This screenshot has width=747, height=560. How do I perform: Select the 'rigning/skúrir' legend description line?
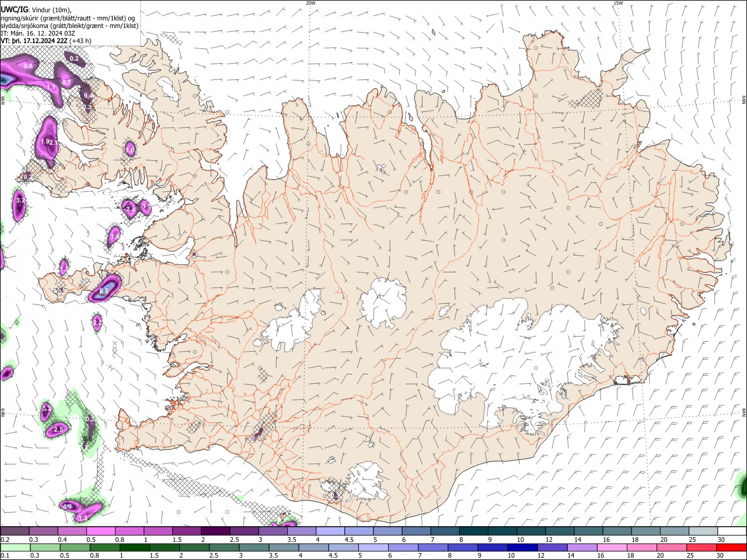(69, 17)
